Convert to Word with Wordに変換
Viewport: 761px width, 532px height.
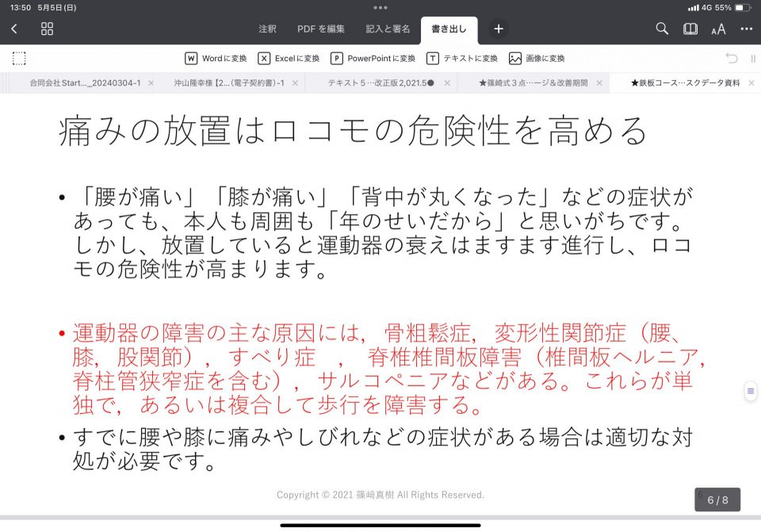click(216, 58)
